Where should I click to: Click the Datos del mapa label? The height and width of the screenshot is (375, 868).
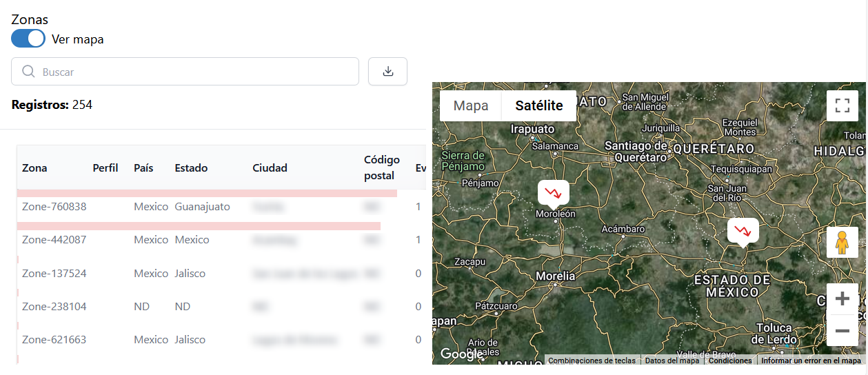[x=672, y=361]
